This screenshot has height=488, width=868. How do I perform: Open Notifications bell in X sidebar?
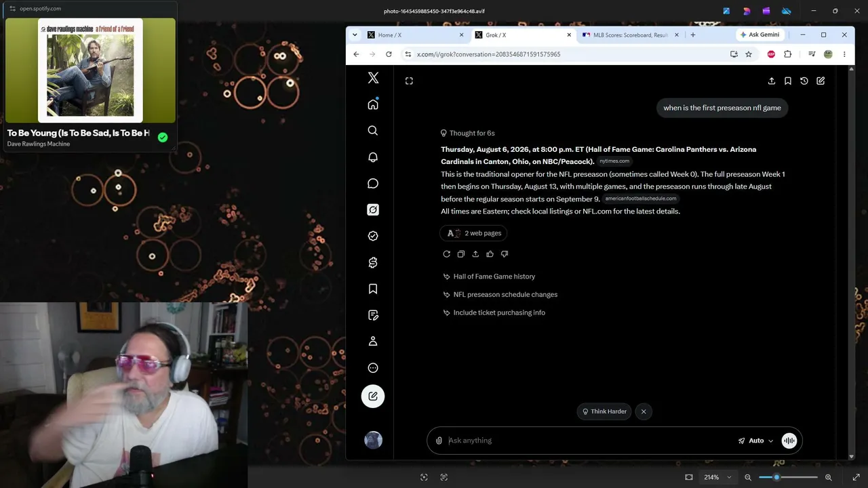click(x=373, y=157)
